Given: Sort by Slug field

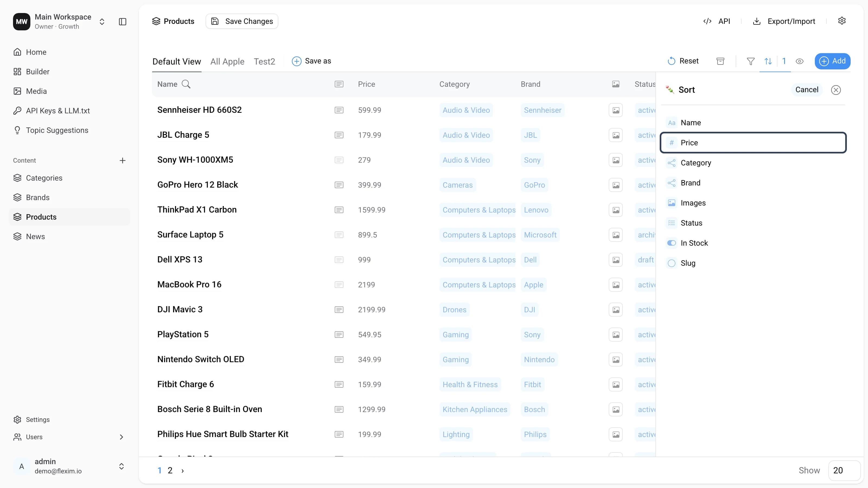Looking at the screenshot, I should [753, 263].
